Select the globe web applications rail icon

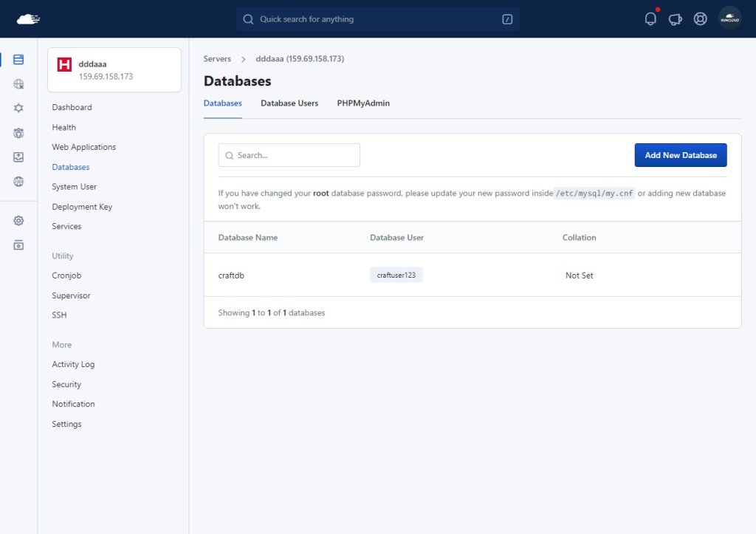click(x=18, y=84)
